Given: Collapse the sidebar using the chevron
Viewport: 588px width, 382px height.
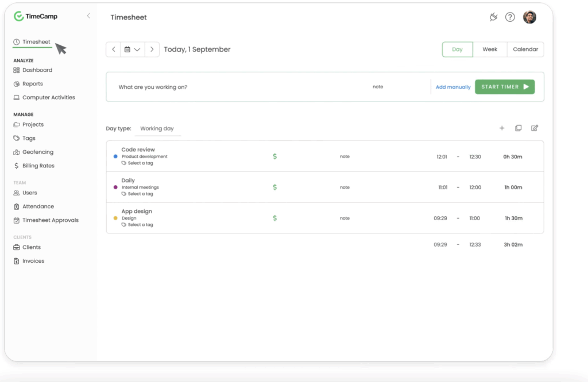Looking at the screenshot, I should point(88,16).
